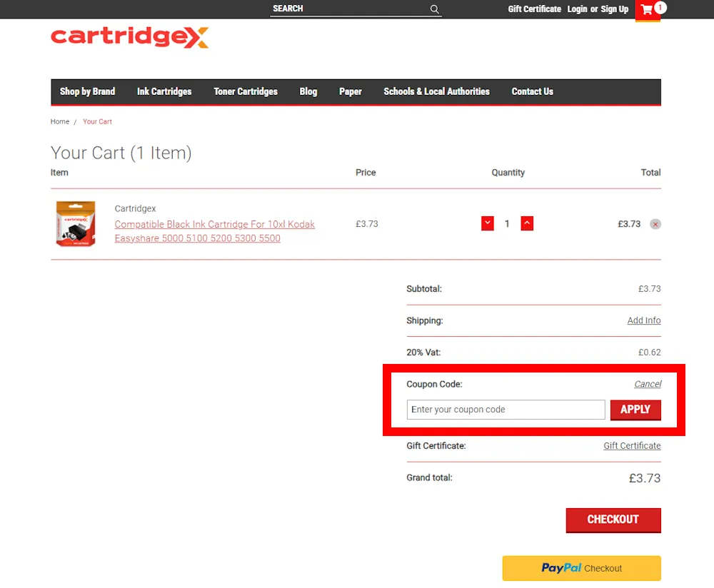Decrease quantity with down arrow

(487, 223)
